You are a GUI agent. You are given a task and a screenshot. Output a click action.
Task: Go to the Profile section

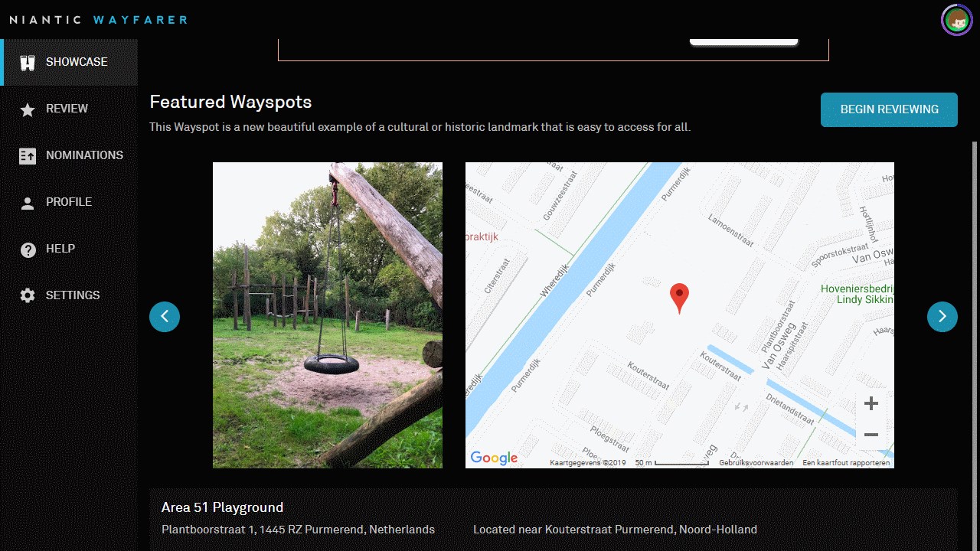tap(69, 202)
